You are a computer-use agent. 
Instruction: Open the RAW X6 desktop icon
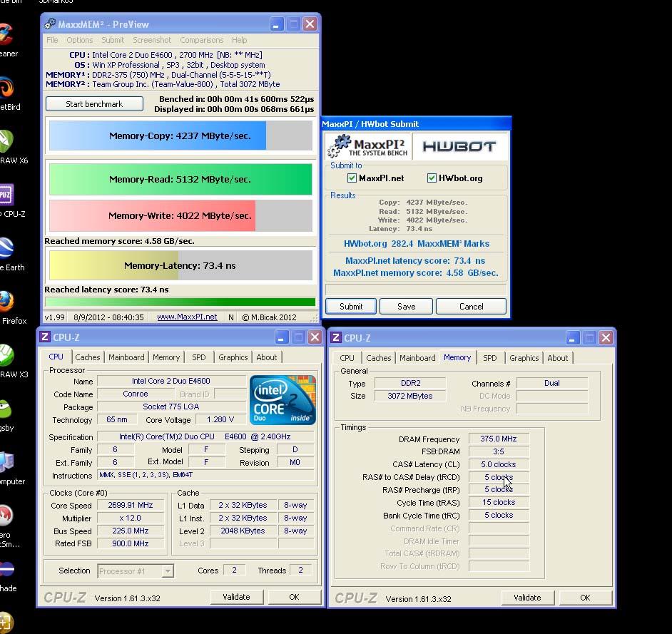[x=6, y=140]
